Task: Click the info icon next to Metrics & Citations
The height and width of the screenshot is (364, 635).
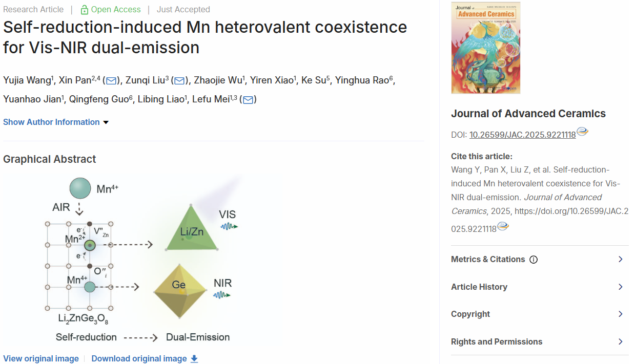Action: [x=534, y=260]
